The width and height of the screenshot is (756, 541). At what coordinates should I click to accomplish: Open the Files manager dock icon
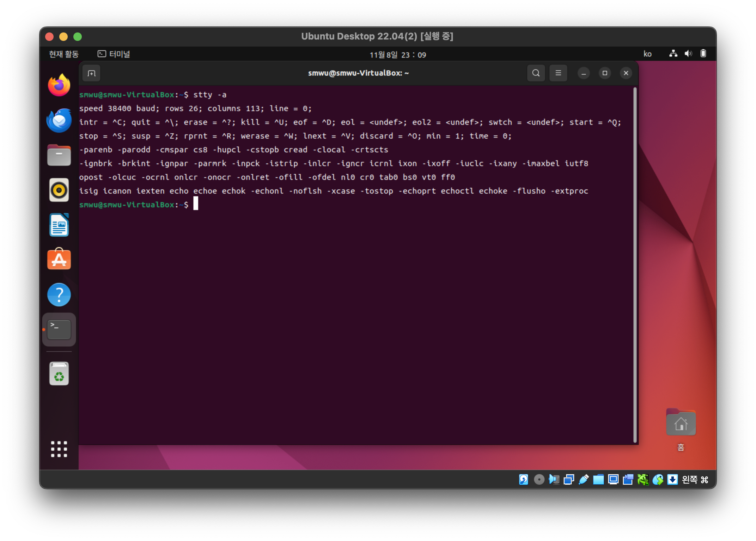click(59, 155)
